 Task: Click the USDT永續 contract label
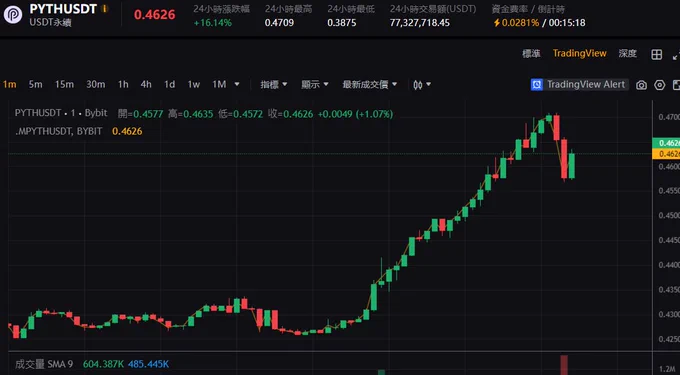pos(50,23)
